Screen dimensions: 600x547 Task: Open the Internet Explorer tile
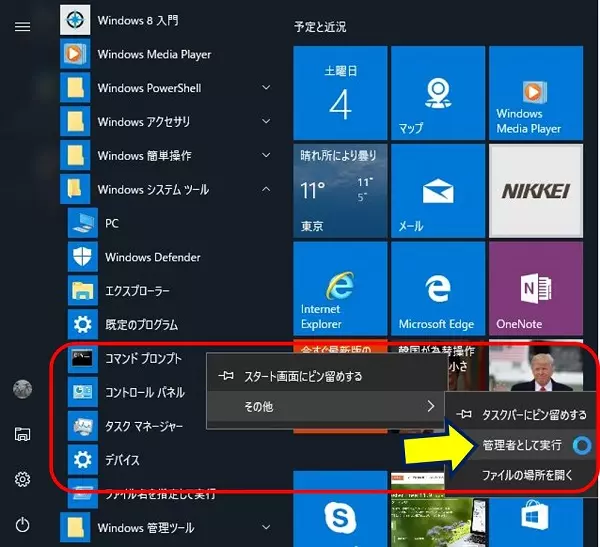[x=340, y=289]
